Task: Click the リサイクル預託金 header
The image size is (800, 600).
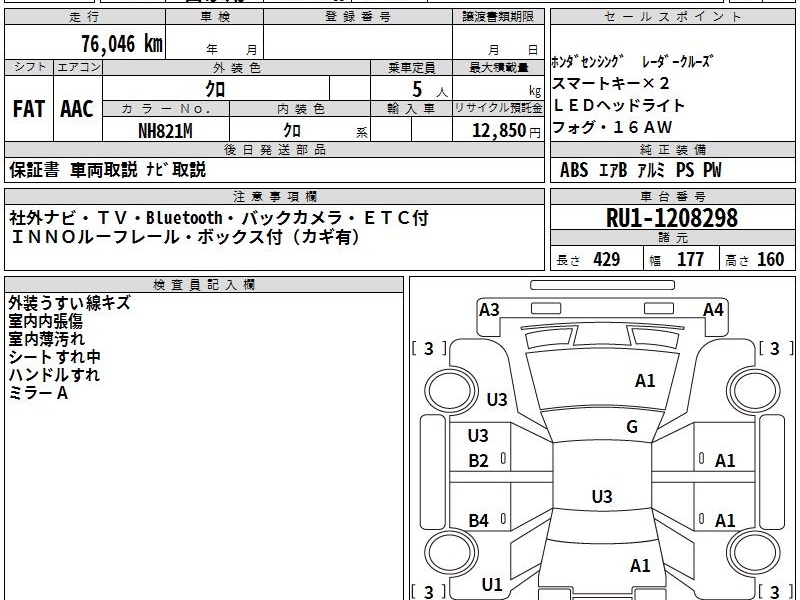Action: click(498, 109)
